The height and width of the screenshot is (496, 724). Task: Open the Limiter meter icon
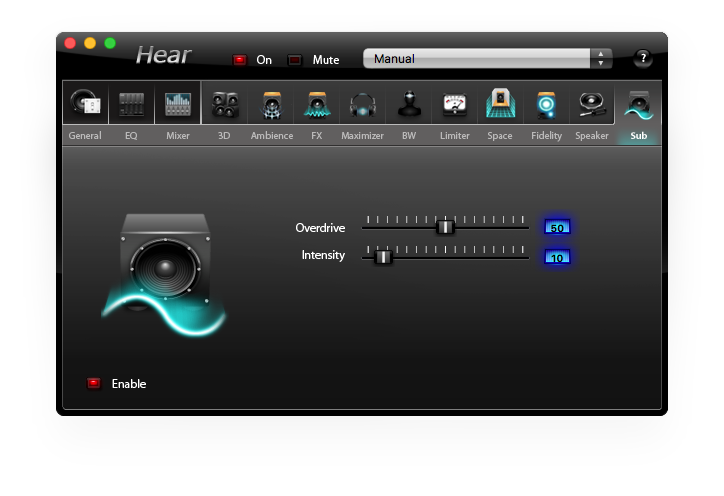(x=455, y=104)
